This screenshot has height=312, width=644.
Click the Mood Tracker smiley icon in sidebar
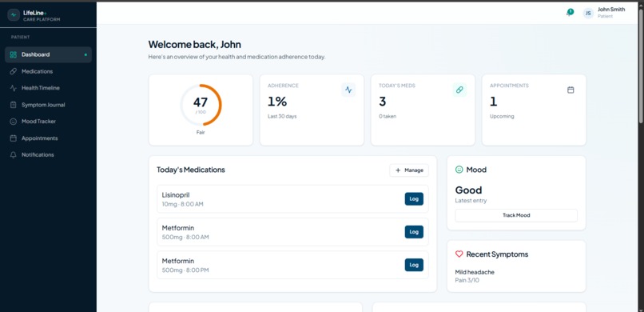(x=13, y=122)
